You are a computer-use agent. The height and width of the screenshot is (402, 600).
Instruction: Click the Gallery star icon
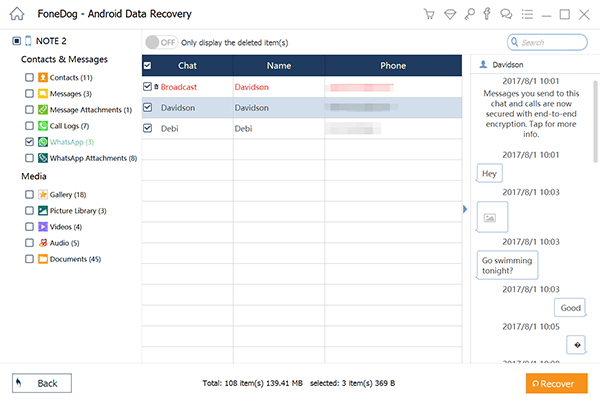(x=43, y=195)
